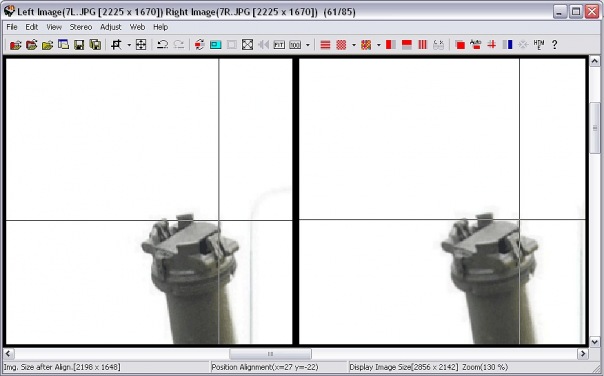This screenshot has width=604, height=376.
Task: Swap left and right images icon
Action: click(x=200, y=45)
